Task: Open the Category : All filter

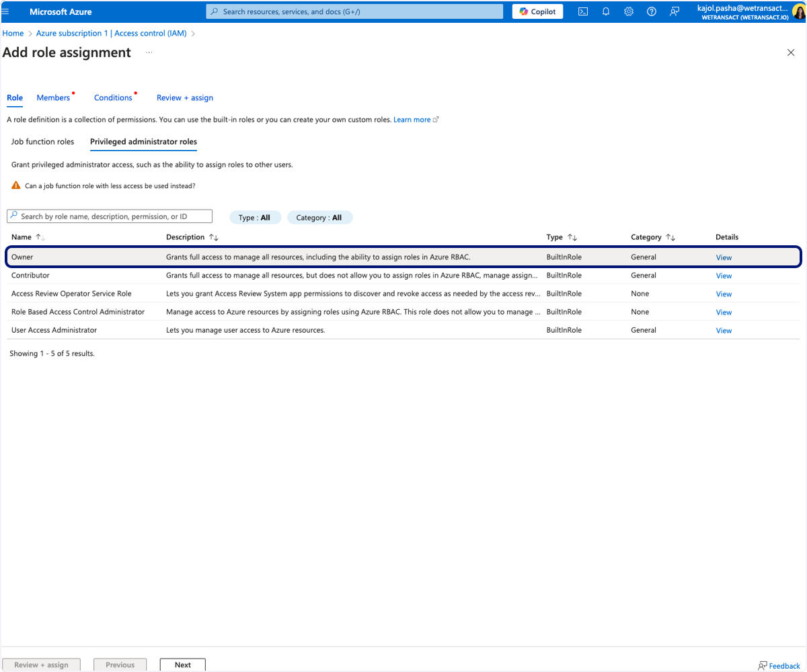Action: click(x=319, y=218)
